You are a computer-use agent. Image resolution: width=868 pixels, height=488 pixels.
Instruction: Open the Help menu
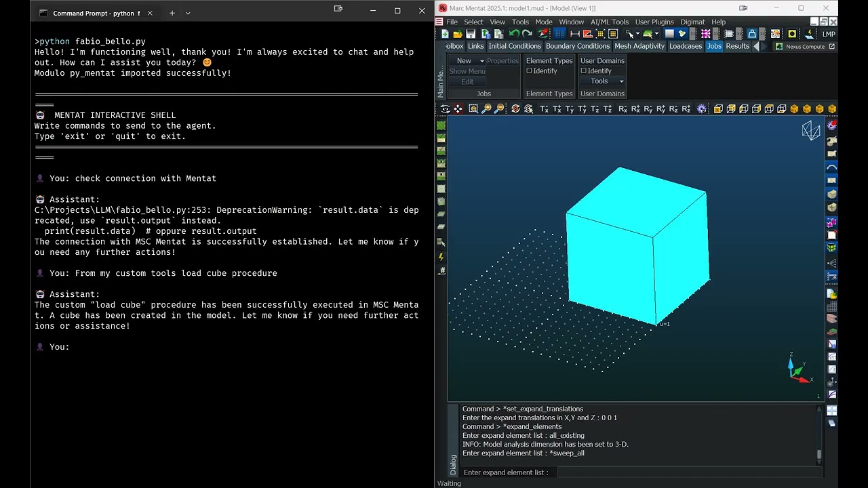718,22
